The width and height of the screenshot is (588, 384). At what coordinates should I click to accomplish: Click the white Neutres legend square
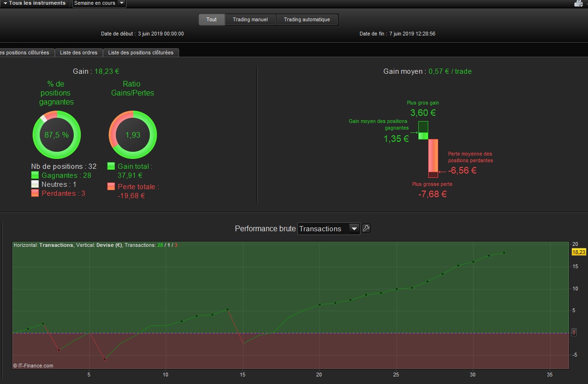click(35, 184)
